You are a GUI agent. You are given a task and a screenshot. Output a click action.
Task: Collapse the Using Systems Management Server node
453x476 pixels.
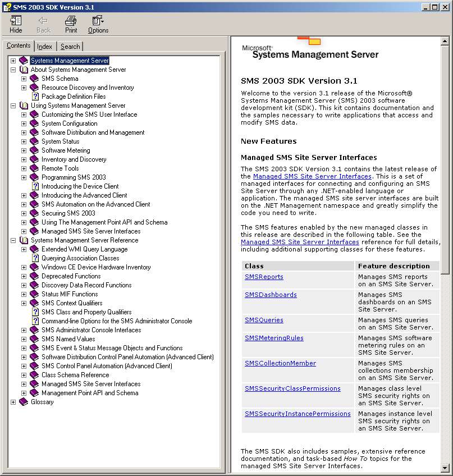(13, 106)
